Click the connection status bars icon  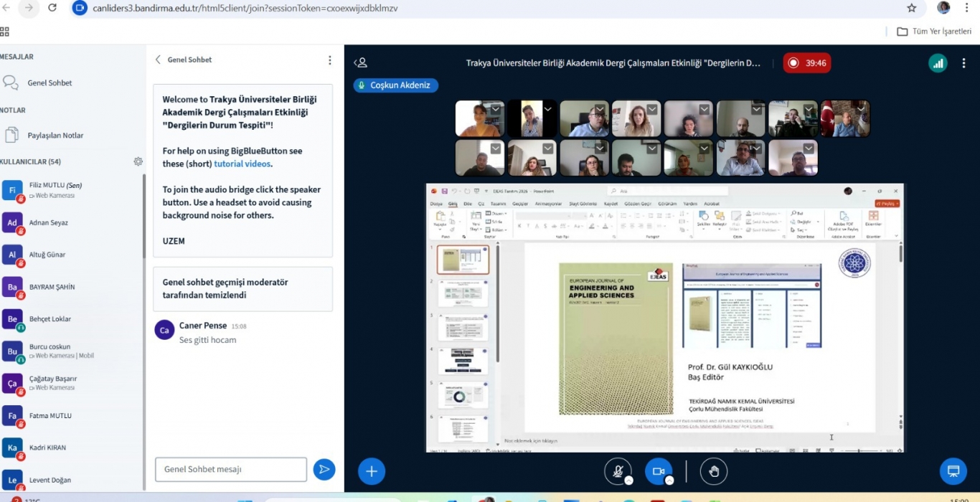pos(938,63)
